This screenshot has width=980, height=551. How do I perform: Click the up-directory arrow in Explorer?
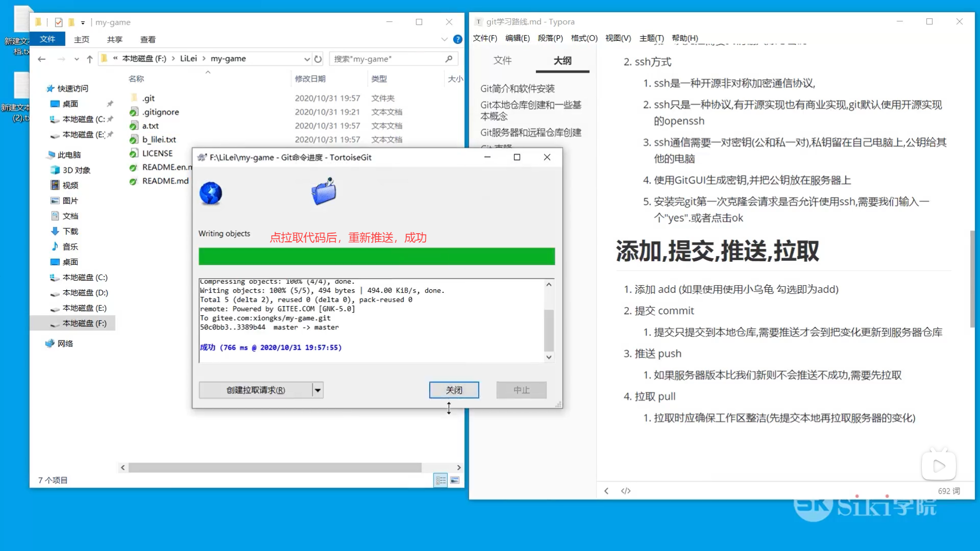coord(90,59)
